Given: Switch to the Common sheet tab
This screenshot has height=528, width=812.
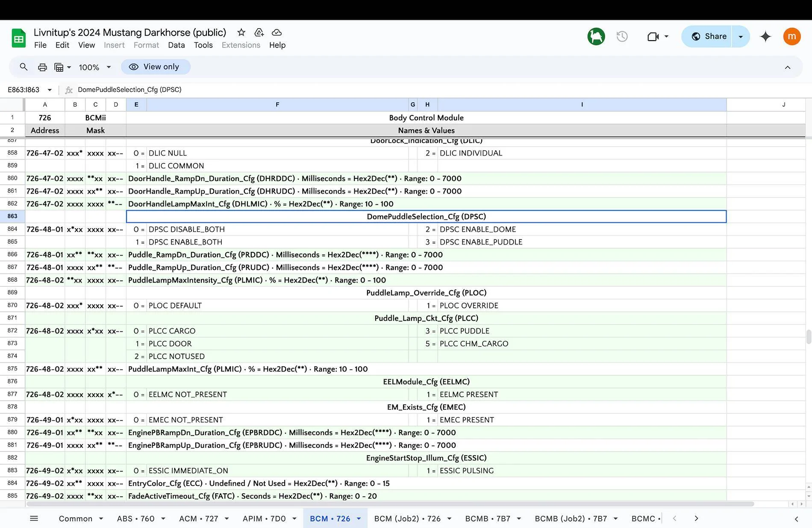Looking at the screenshot, I should coord(75,519).
